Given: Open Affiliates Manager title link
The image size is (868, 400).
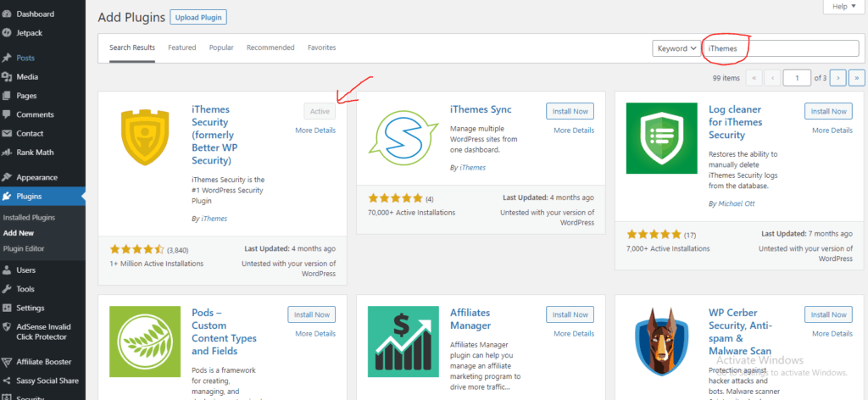Looking at the screenshot, I should click(470, 319).
